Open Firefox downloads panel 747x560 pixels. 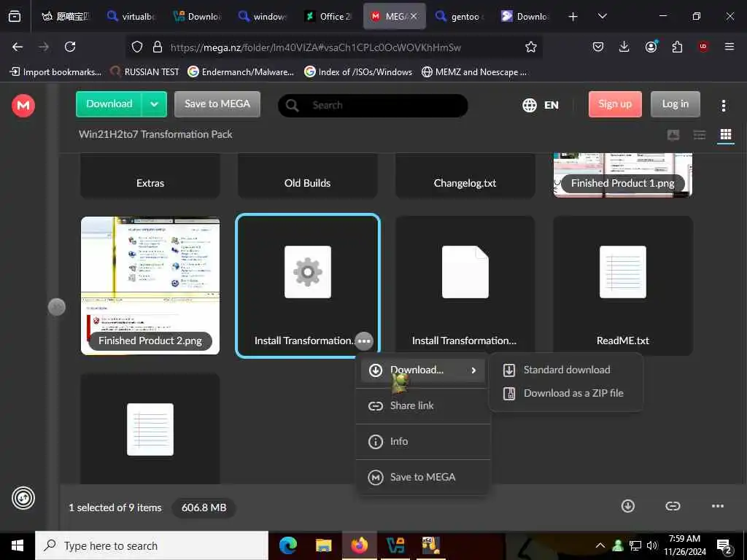(624, 47)
